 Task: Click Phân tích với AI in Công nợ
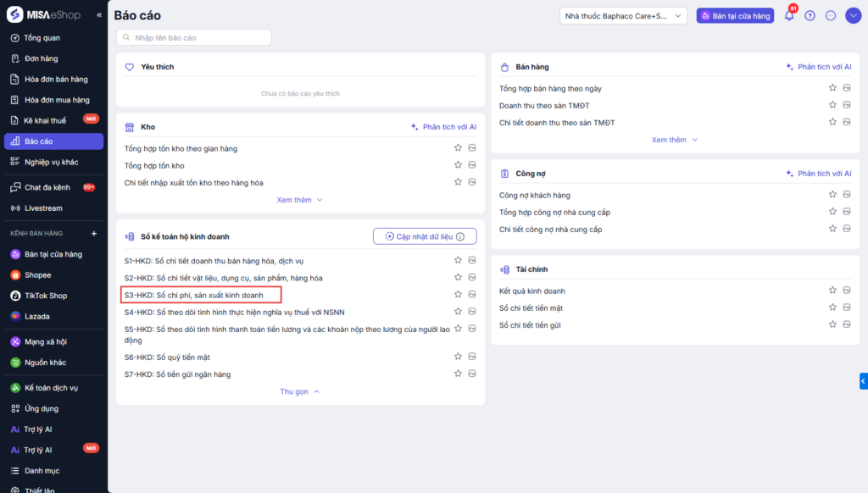818,174
